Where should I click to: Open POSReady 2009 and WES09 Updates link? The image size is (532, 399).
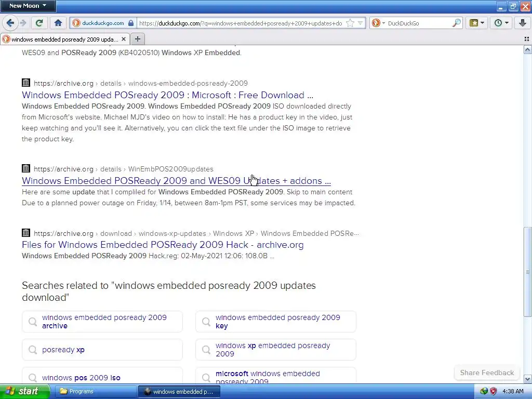click(176, 181)
